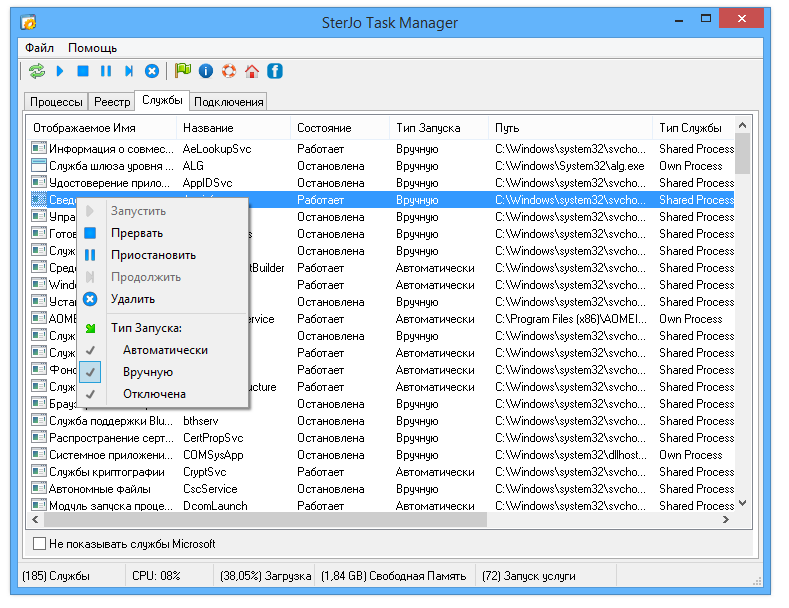
Task: Click the blue Delete X toolbar icon
Action: (x=152, y=71)
